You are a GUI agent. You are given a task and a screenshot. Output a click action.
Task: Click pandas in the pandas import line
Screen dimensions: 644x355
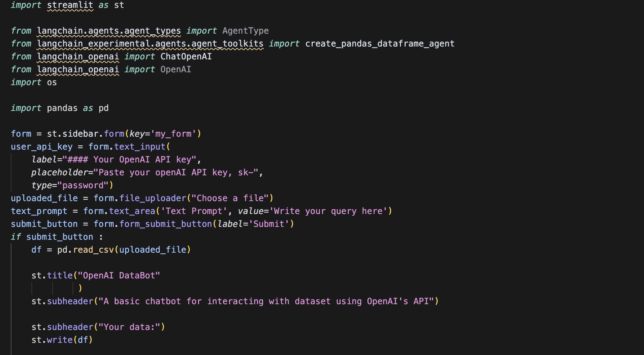(x=62, y=108)
